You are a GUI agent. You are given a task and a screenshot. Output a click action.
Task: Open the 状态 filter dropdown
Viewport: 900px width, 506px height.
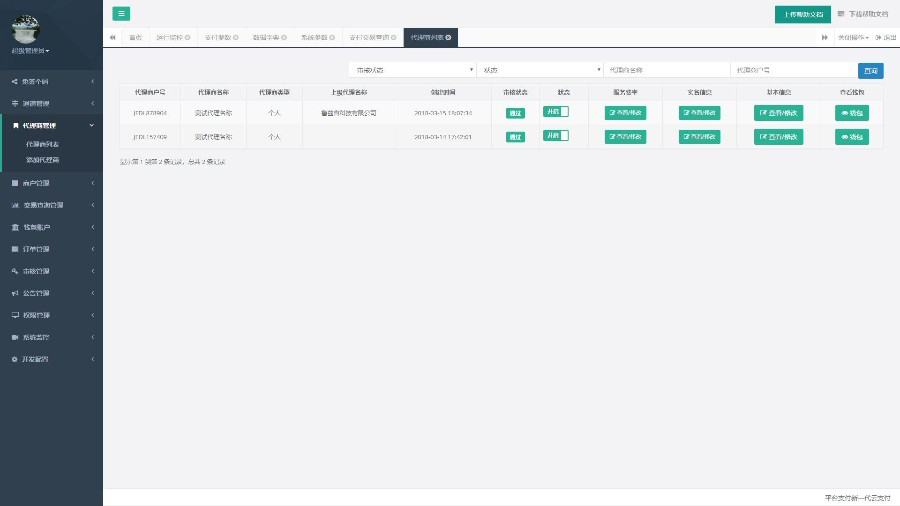[x=540, y=70]
